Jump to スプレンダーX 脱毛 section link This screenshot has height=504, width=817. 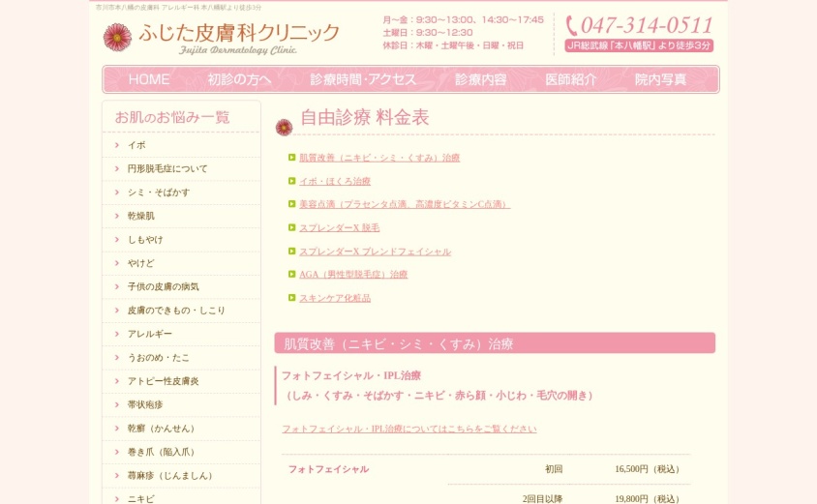(339, 227)
